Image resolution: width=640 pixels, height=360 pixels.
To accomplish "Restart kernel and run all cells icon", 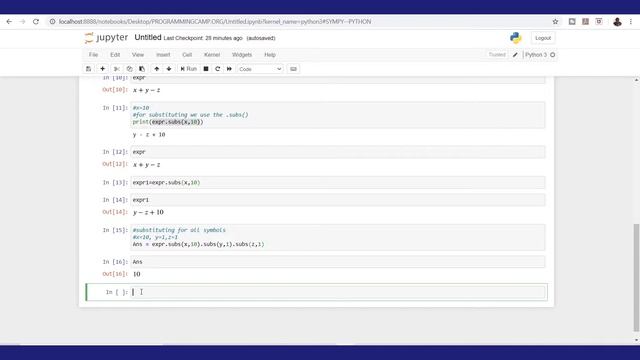I will (229, 69).
